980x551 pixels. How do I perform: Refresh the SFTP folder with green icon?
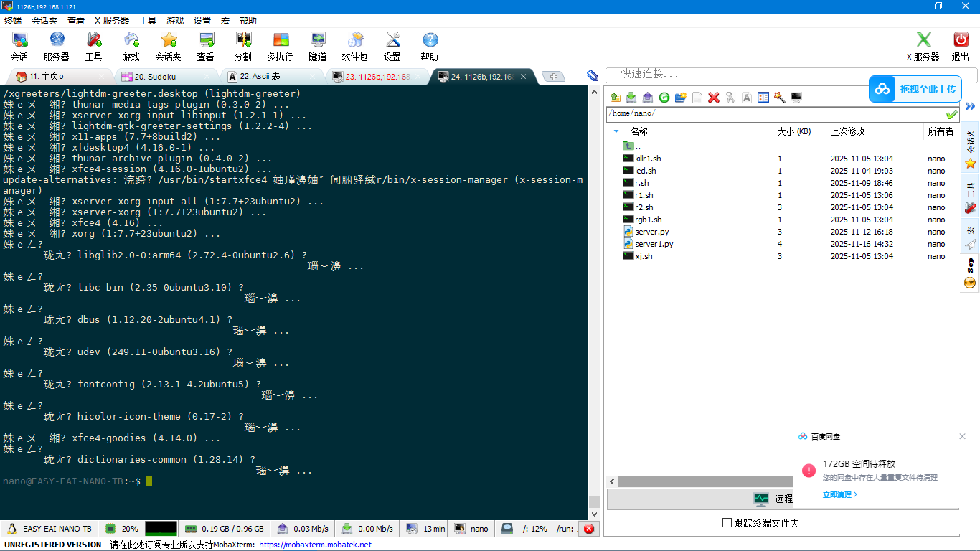(664, 98)
